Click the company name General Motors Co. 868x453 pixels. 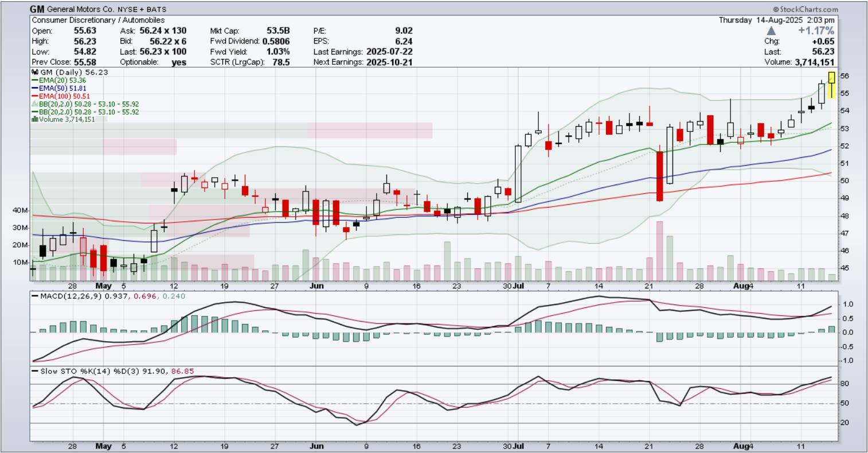point(81,10)
